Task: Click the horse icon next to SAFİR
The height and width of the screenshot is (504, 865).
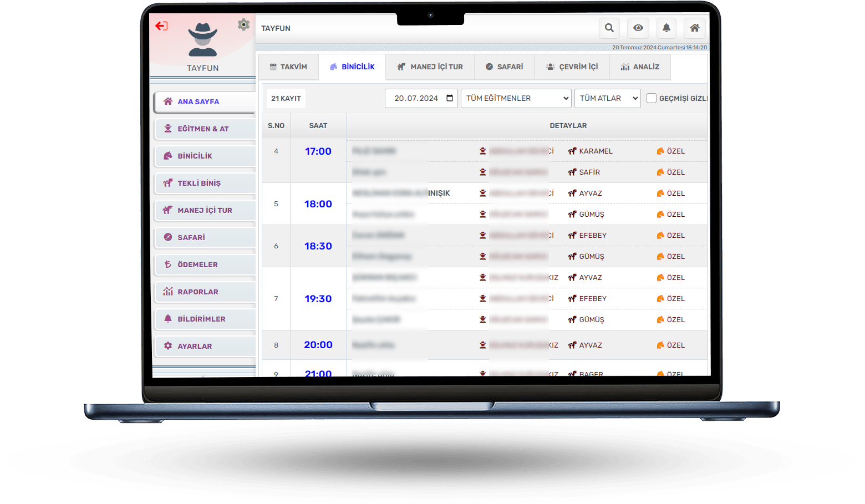Action: tap(572, 172)
